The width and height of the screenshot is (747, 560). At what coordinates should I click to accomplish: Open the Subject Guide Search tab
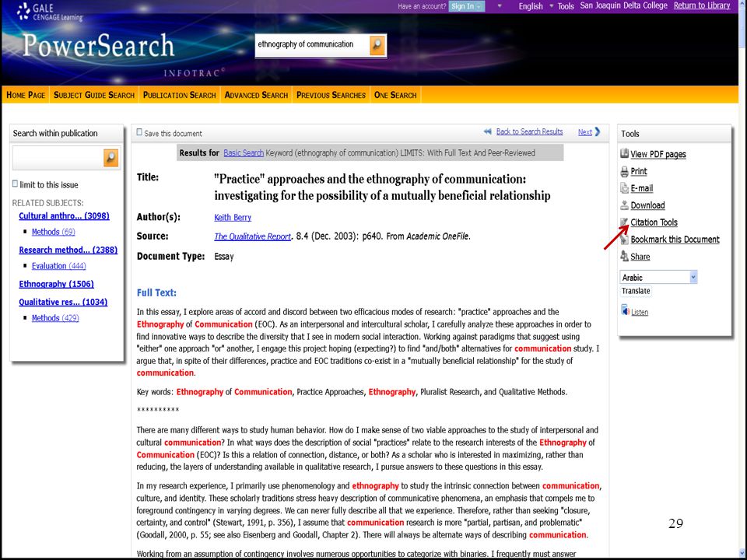coord(94,95)
